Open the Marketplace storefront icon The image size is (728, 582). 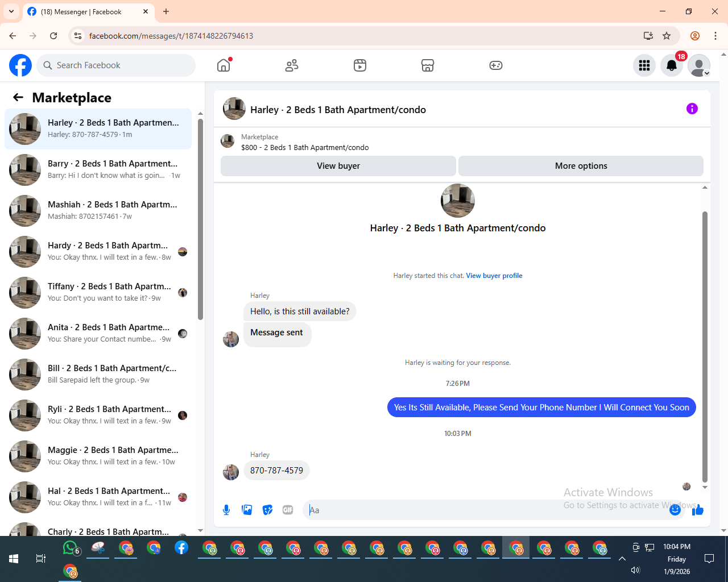(x=428, y=65)
